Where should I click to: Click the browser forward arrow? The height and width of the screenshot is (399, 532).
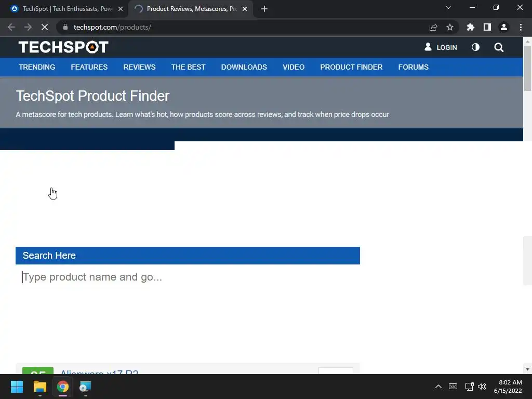tap(28, 27)
